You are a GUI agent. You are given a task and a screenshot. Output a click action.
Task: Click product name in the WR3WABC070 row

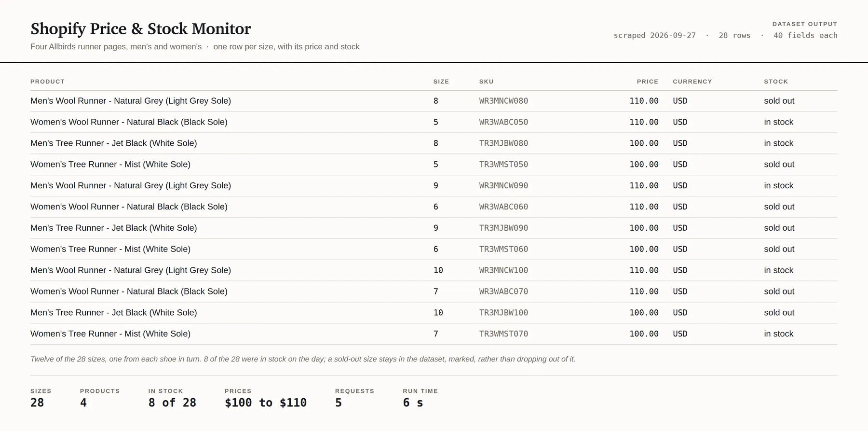[129, 292]
